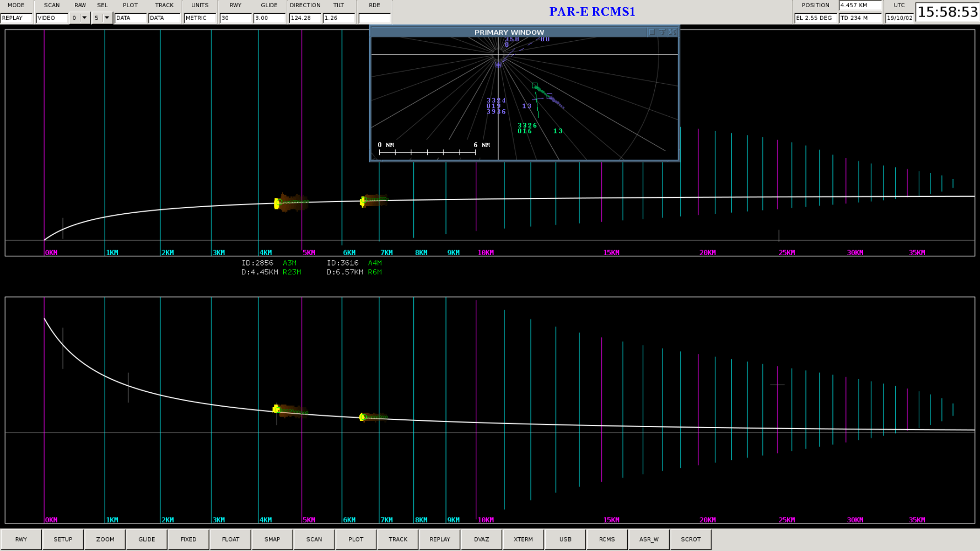Click the TRACK field showing DATA
980x551 pixels.
pos(164,18)
